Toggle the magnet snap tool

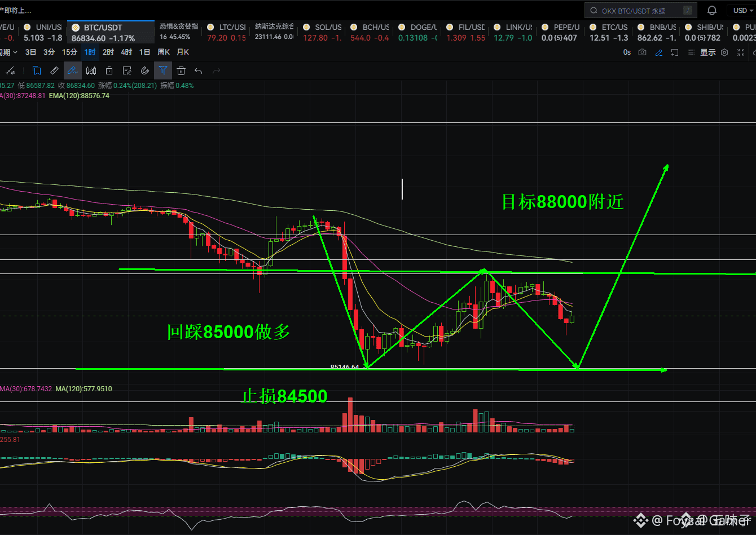pos(145,71)
